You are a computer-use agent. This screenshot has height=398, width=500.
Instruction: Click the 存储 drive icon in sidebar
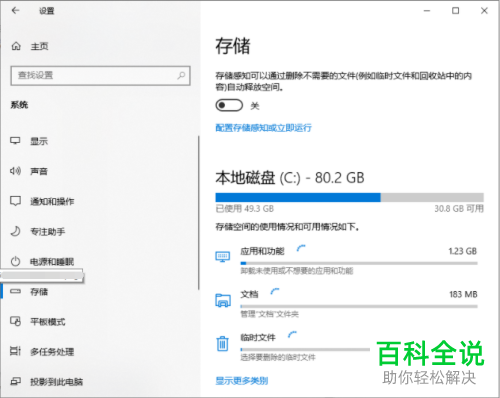click(15, 291)
